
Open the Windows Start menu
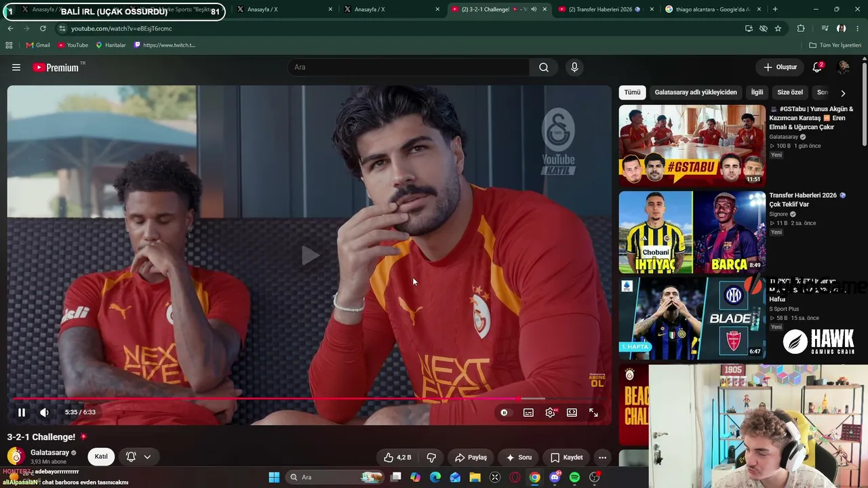pyautogui.click(x=274, y=477)
